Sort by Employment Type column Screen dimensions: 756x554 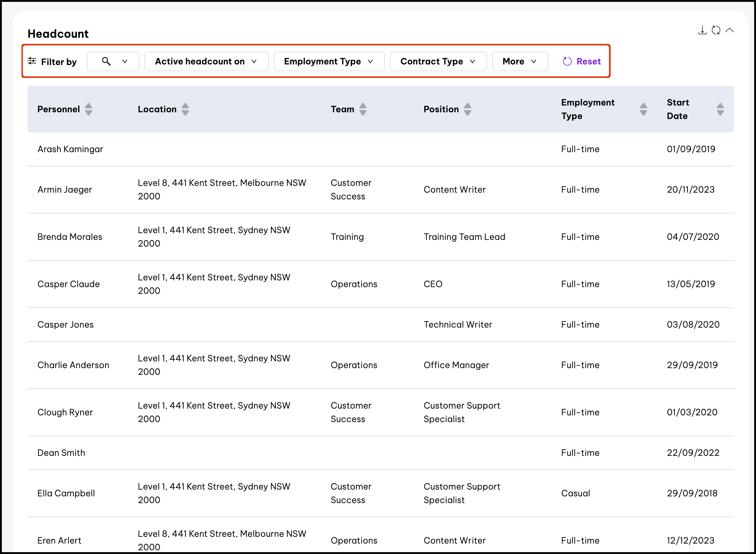click(x=643, y=109)
